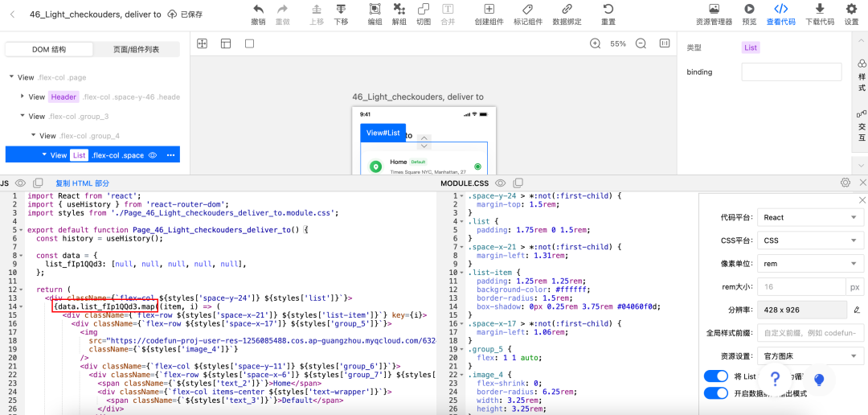Image resolution: width=868 pixels, height=415 pixels.
Task: Click the View#List label on canvas
Action: [383, 133]
